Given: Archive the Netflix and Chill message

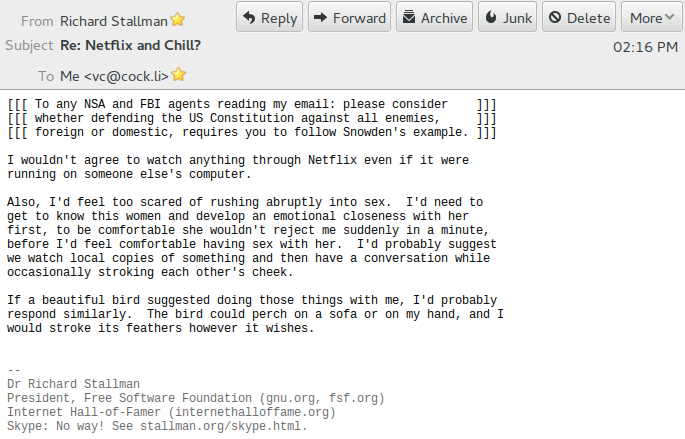Looking at the screenshot, I should [x=434, y=18].
